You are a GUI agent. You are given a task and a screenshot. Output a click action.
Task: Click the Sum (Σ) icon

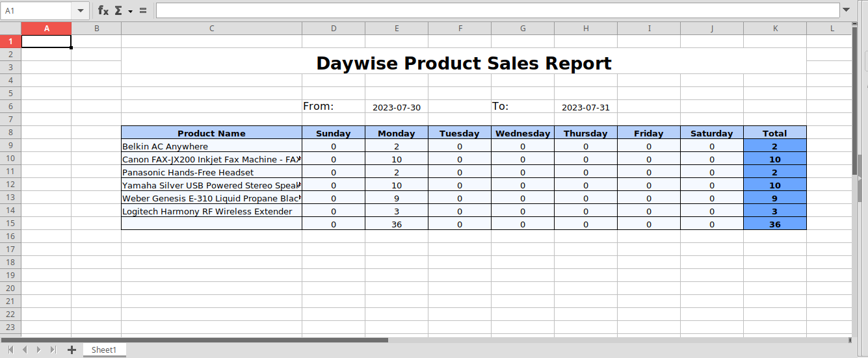[x=118, y=10]
